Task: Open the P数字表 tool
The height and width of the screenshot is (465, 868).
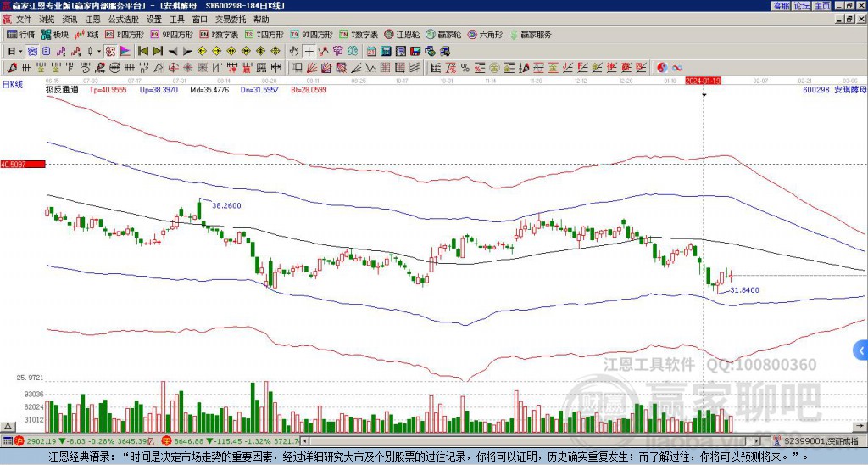Action: coord(220,34)
